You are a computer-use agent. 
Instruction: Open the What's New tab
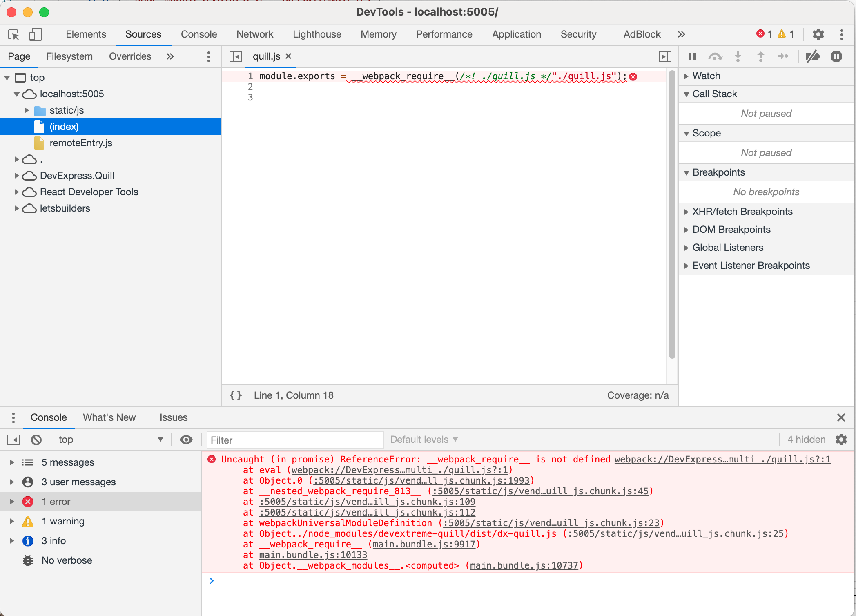[109, 417]
